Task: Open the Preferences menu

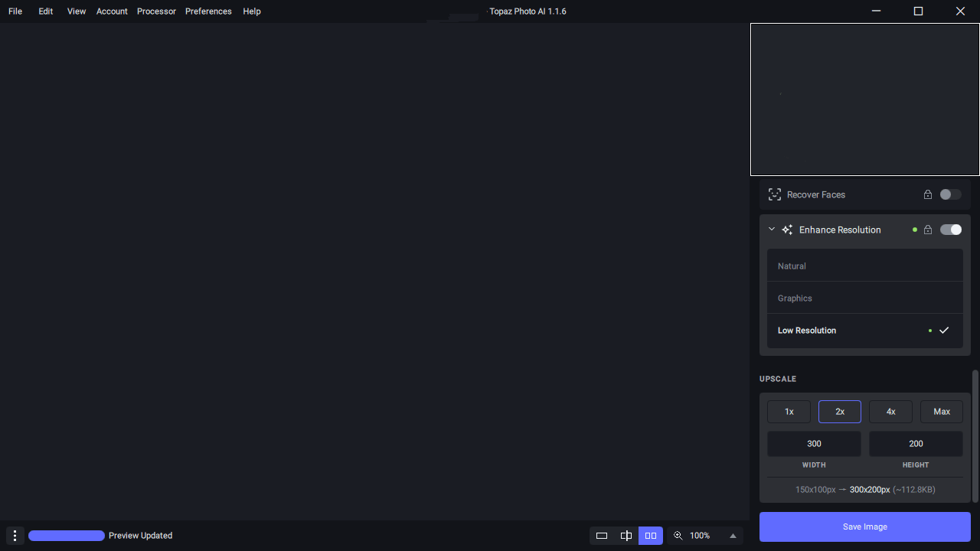Action: click(x=208, y=11)
